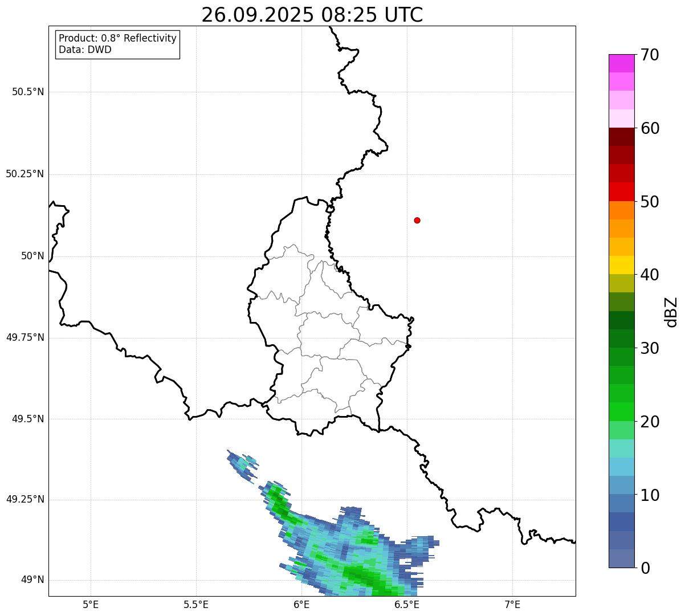The width and height of the screenshot is (685, 616).
Task: Click the colorbar tick label 40
Action: click(x=650, y=275)
